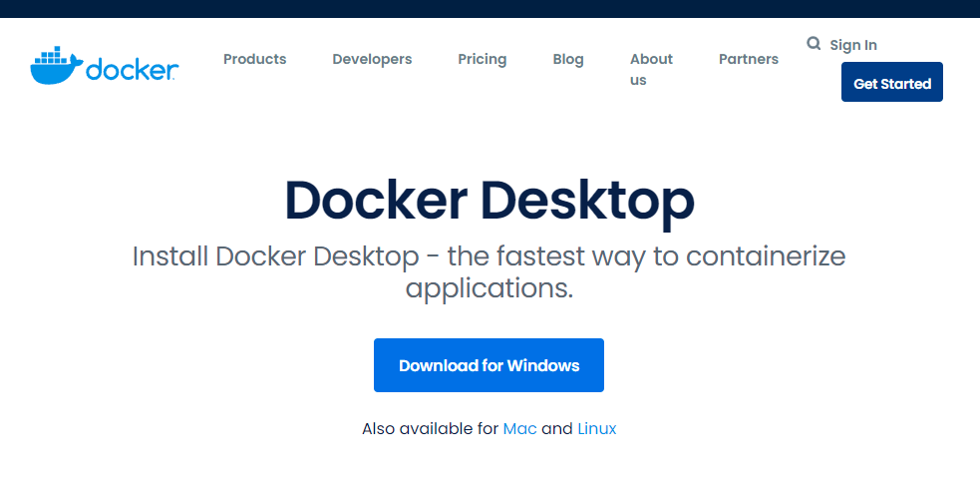980x490 pixels.
Task: Open the Partners menu
Action: (x=748, y=59)
